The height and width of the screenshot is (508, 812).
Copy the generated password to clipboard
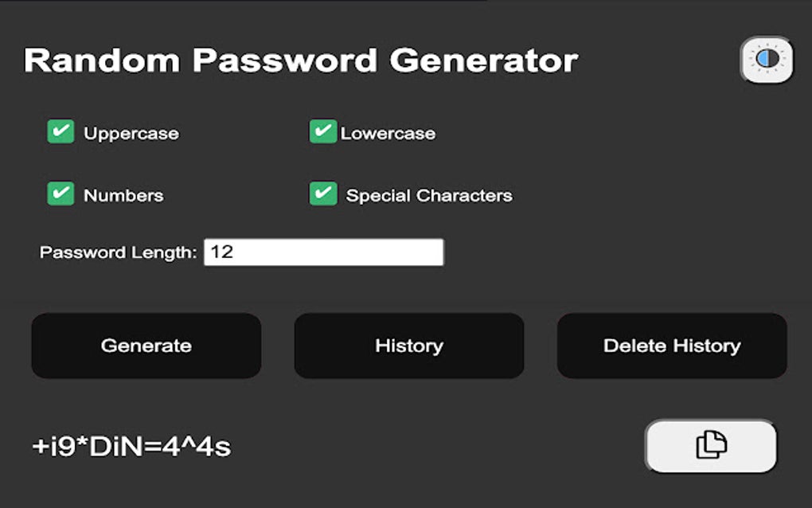tap(711, 445)
